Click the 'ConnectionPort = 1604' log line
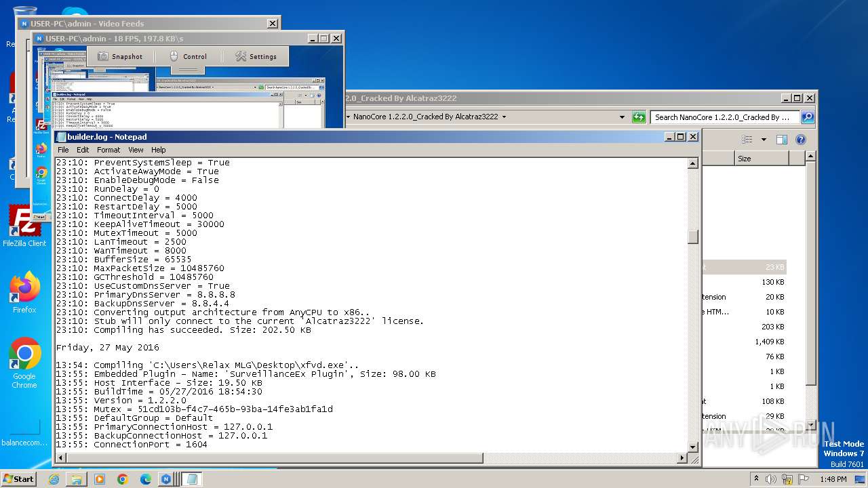This screenshot has height=488, width=868. point(132,445)
